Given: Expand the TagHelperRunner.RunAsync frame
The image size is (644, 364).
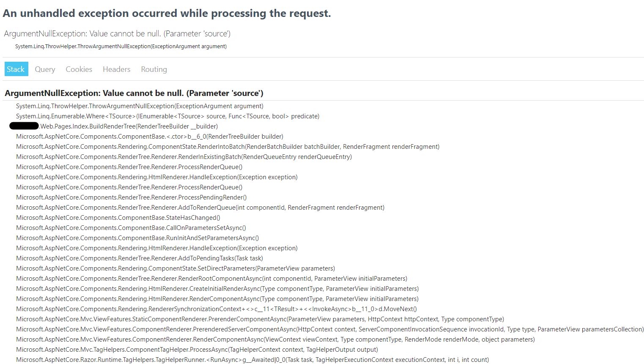Looking at the screenshot, I should 252,359.
